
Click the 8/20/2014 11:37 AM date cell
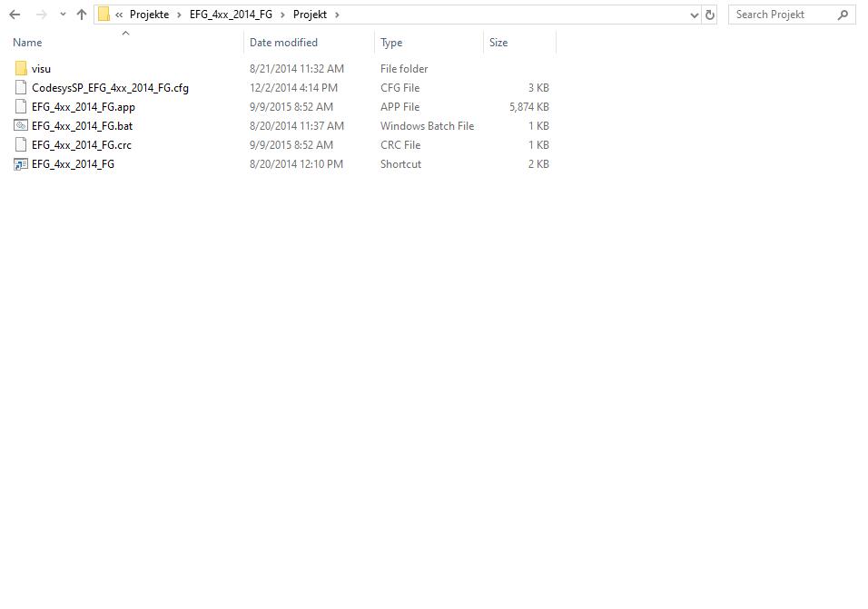point(297,125)
